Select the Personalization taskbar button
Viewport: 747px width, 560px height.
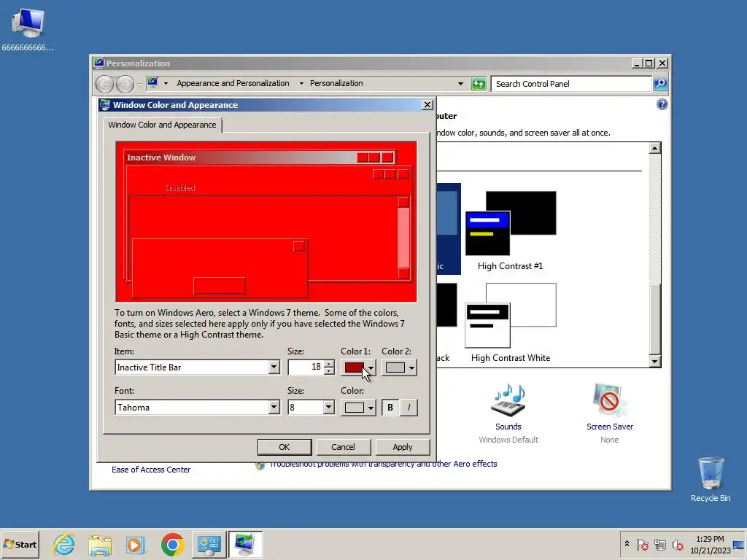tap(245, 544)
